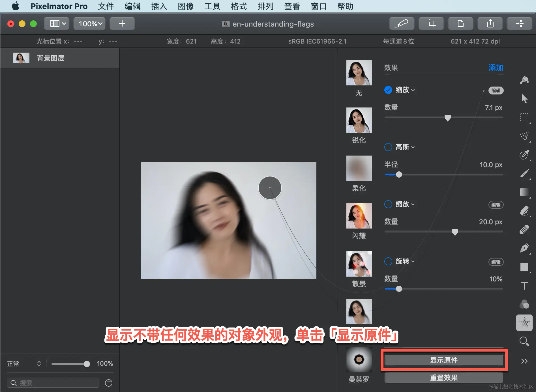Apply the 柔化 effect preset thumbnail
Viewport: 536px width, 392px height.
(x=359, y=168)
